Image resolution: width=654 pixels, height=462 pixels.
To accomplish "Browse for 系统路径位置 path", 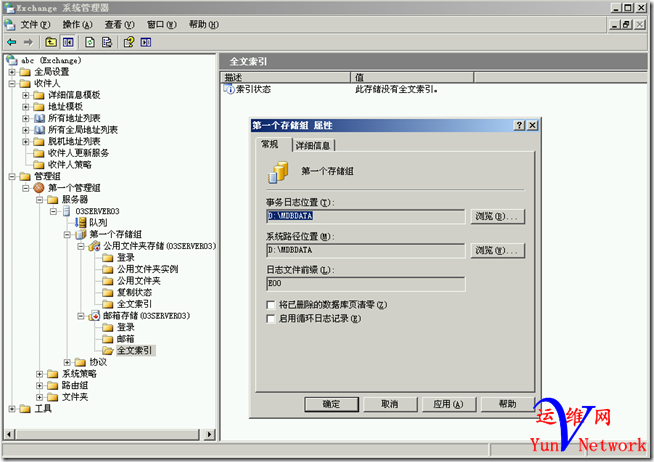I will click(498, 250).
